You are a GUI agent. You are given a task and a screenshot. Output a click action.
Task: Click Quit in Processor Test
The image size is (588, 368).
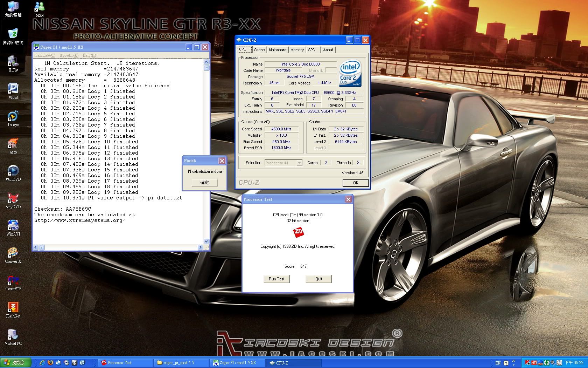coord(318,279)
